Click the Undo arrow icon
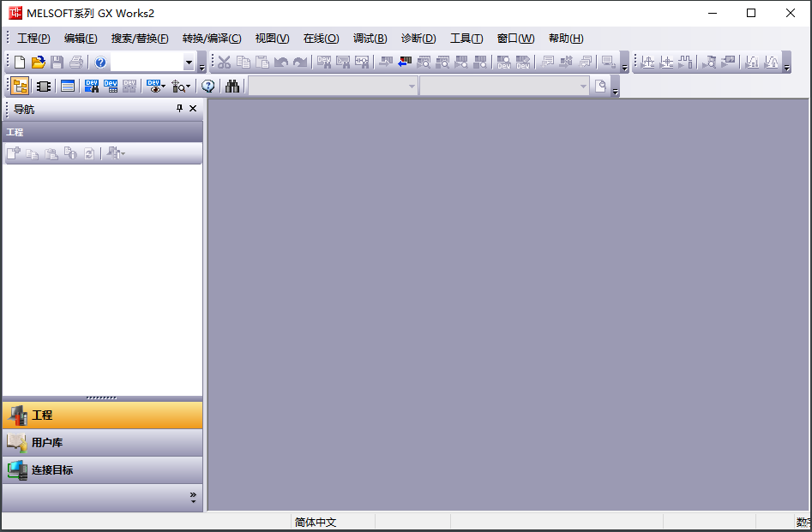The width and height of the screenshot is (812, 532). point(281,63)
